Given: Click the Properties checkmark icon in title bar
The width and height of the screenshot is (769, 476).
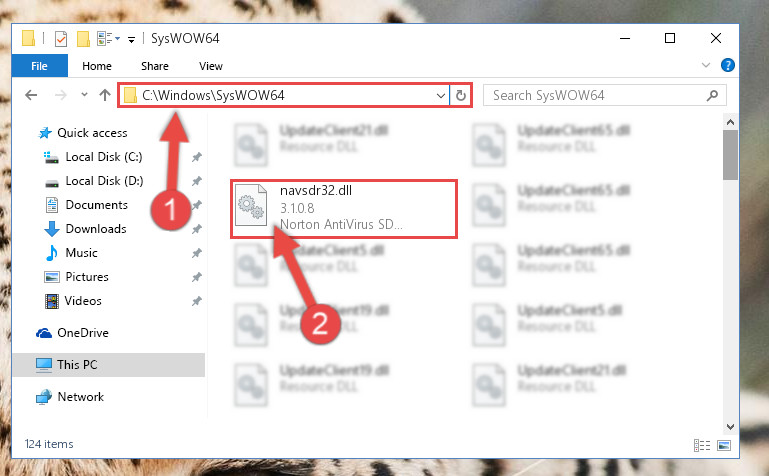Looking at the screenshot, I should coord(61,39).
